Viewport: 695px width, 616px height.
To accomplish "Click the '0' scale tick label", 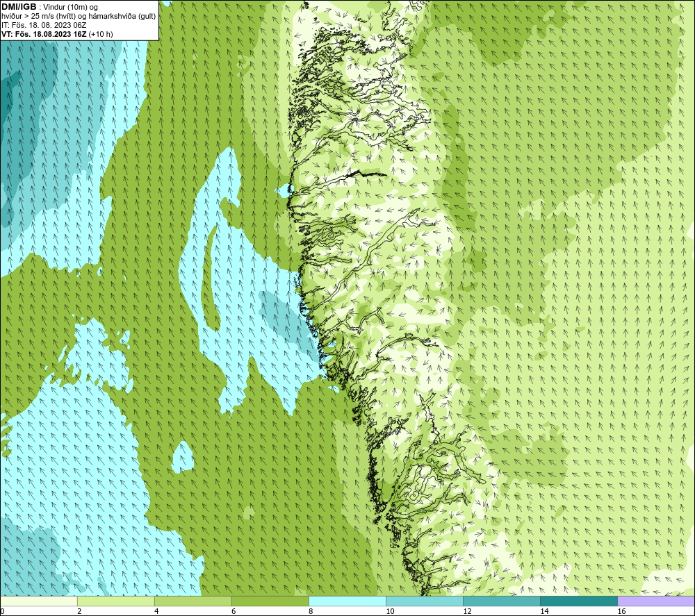I will point(2,612).
